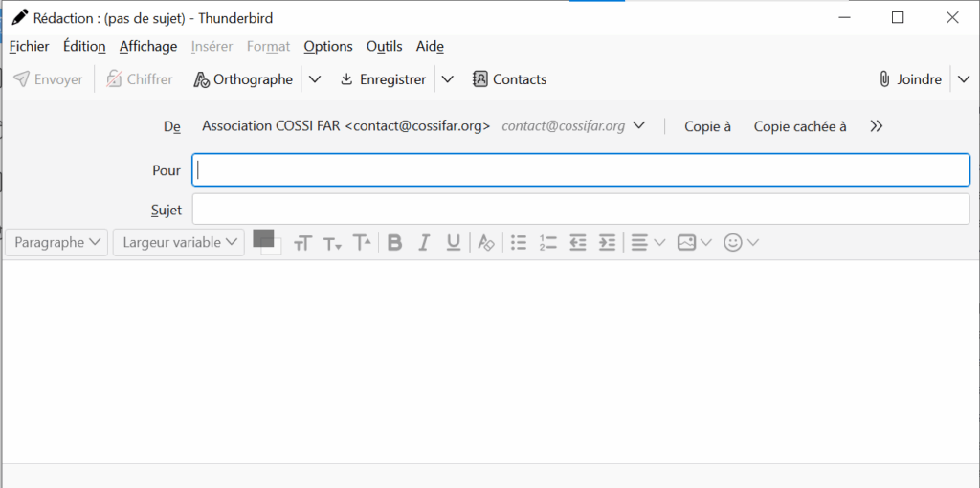
Task: Toggle underline text formatting
Action: (x=454, y=243)
